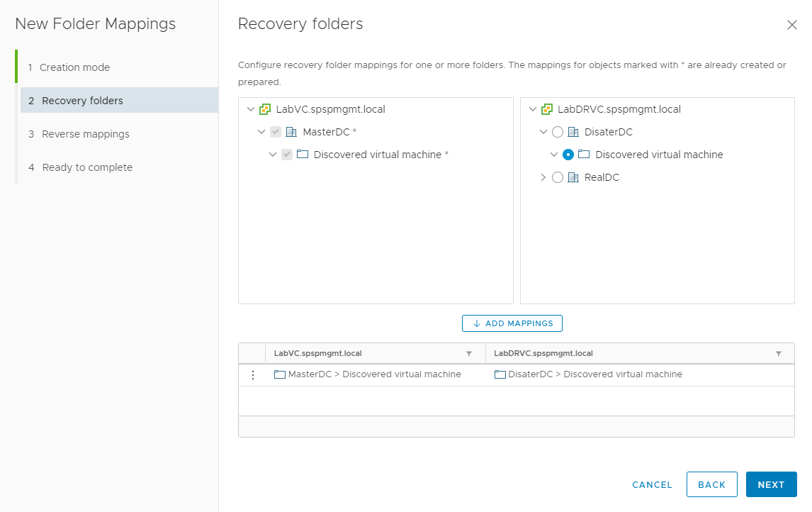Click the MasterDC datacenter icon
Screen dimensions: 812x512
[x=292, y=132]
